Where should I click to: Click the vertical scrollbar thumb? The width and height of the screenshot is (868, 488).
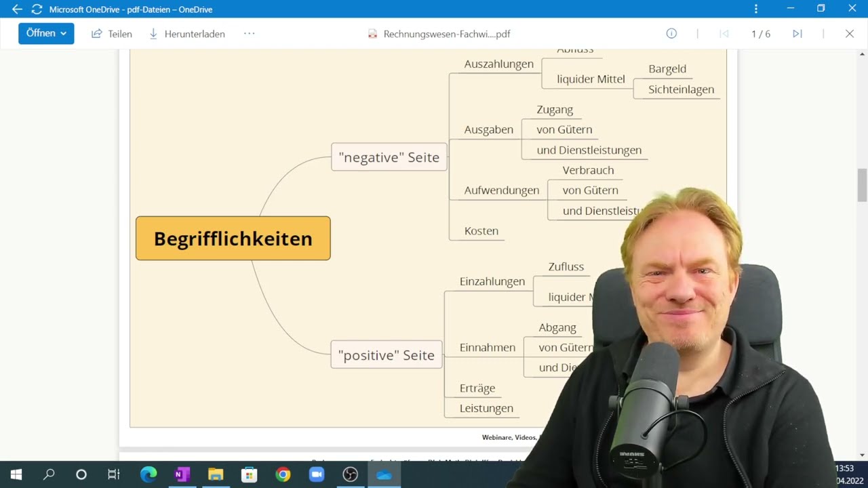tap(862, 185)
